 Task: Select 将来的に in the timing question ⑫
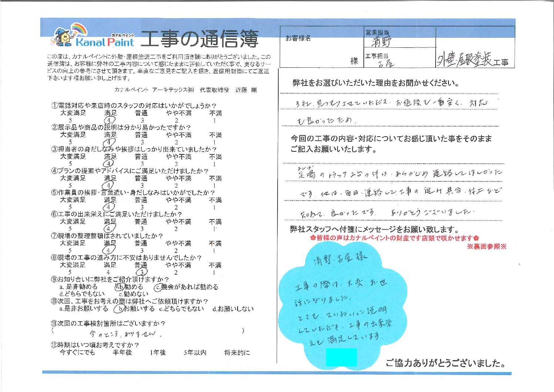pyautogui.click(x=237, y=353)
